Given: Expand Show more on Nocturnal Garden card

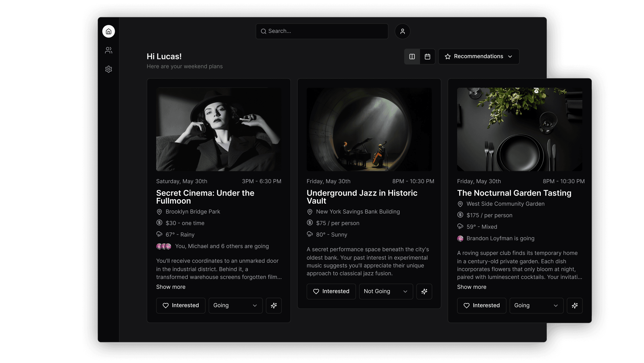Looking at the screenshot, I should coord(472,287).
